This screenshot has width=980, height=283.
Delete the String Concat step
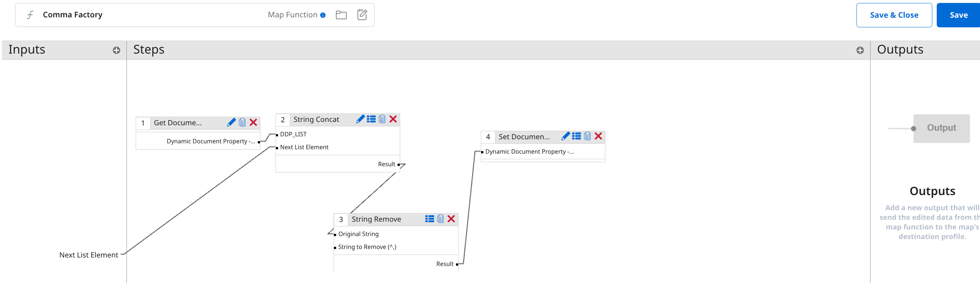393,119
